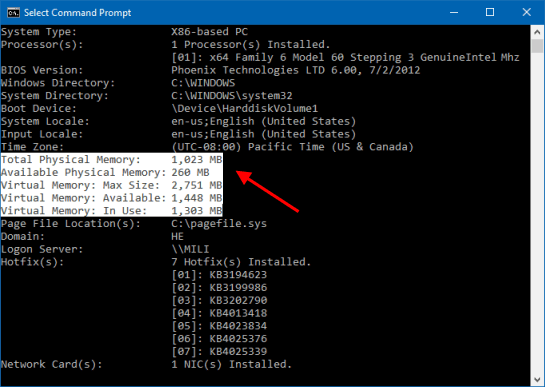This screenshot has height=387, width=545.
Task: Click the vertical scrollbar thumb
Action: click(x=537, y=46)
